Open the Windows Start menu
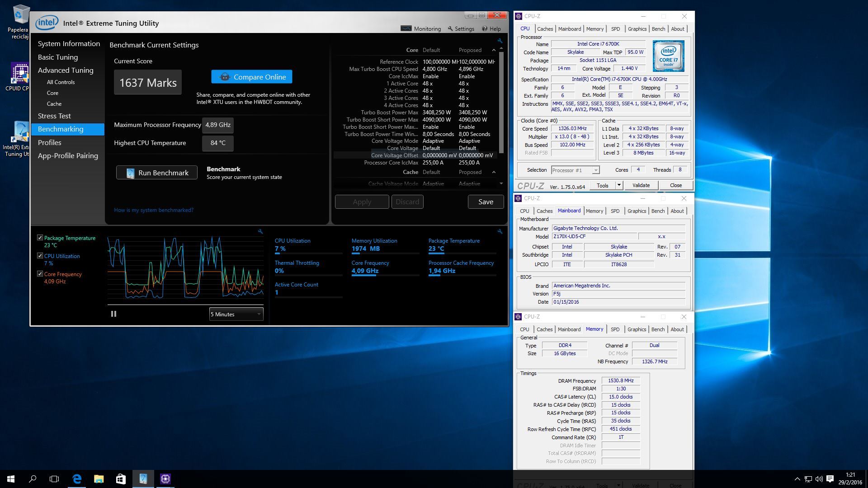This screenshot has width=868, height=488. pyautogui.click(x=11, y=479)
